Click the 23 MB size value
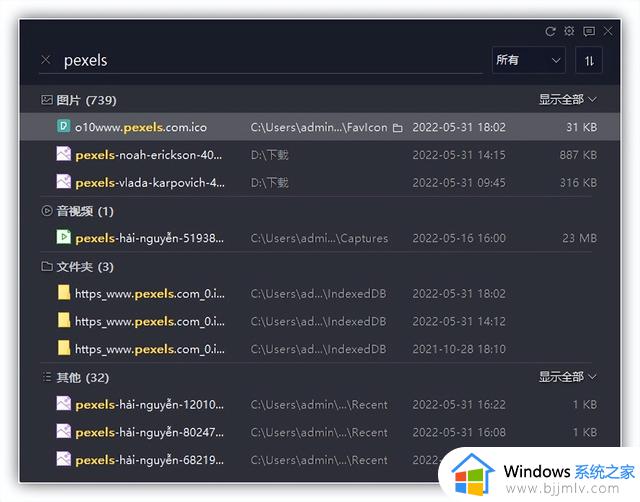640x502 pixels. [x=580, y=238]
